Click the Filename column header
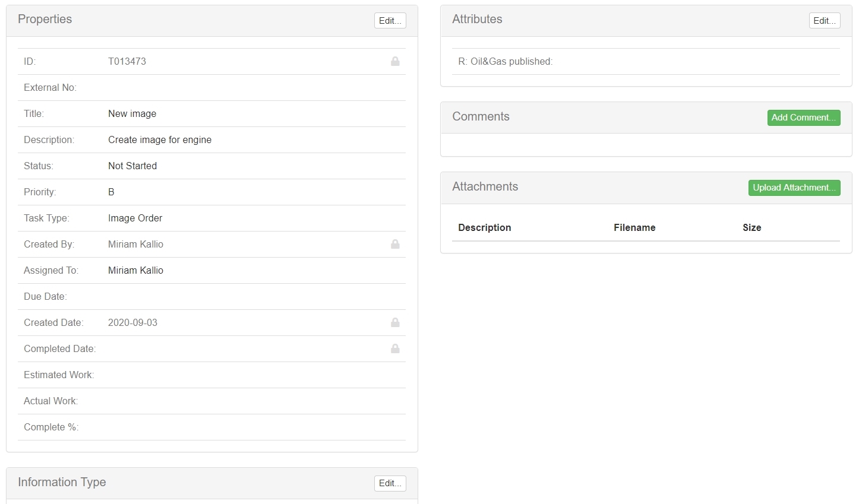Viewport: 859px width, 504px height. [634, 227]
